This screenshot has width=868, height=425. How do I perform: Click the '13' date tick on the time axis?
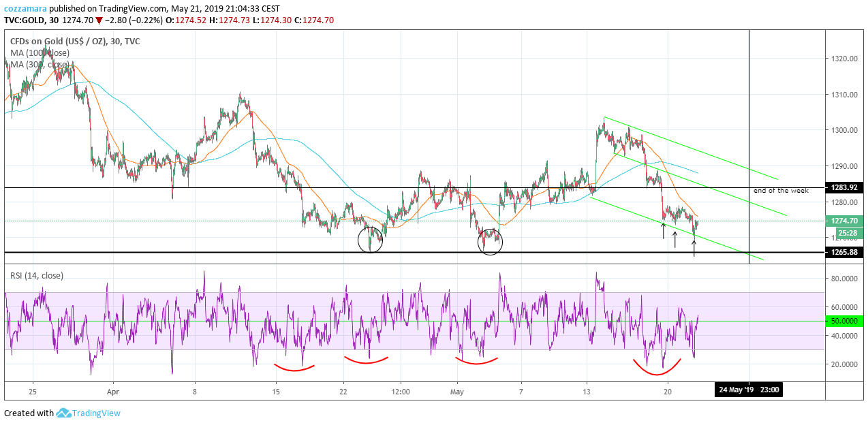pyautogui.click(x=587, y=392)
